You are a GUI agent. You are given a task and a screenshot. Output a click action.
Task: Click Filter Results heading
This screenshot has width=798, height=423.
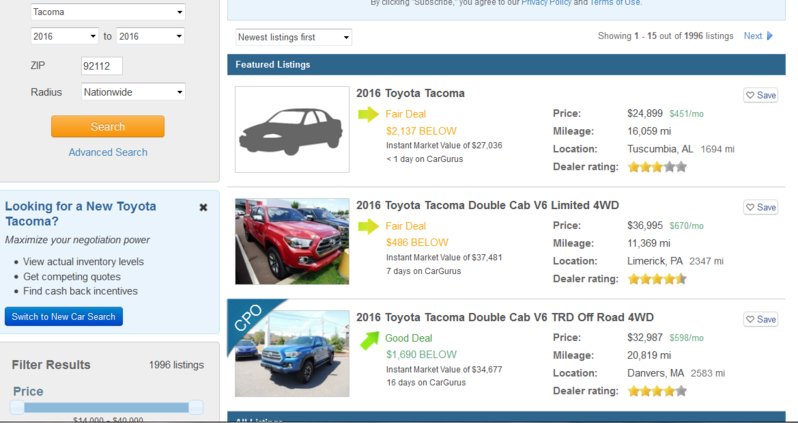click(51, 365)
